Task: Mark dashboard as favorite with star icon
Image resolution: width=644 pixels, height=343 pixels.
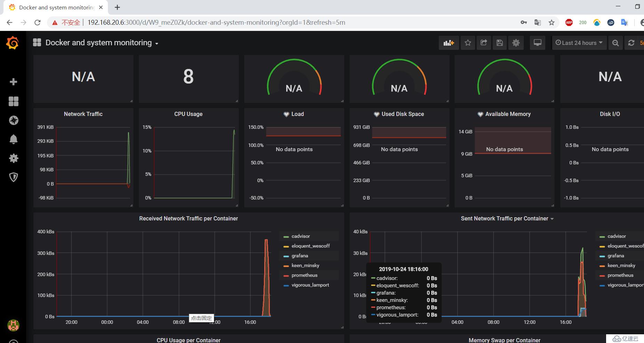Action: [468, 43]
